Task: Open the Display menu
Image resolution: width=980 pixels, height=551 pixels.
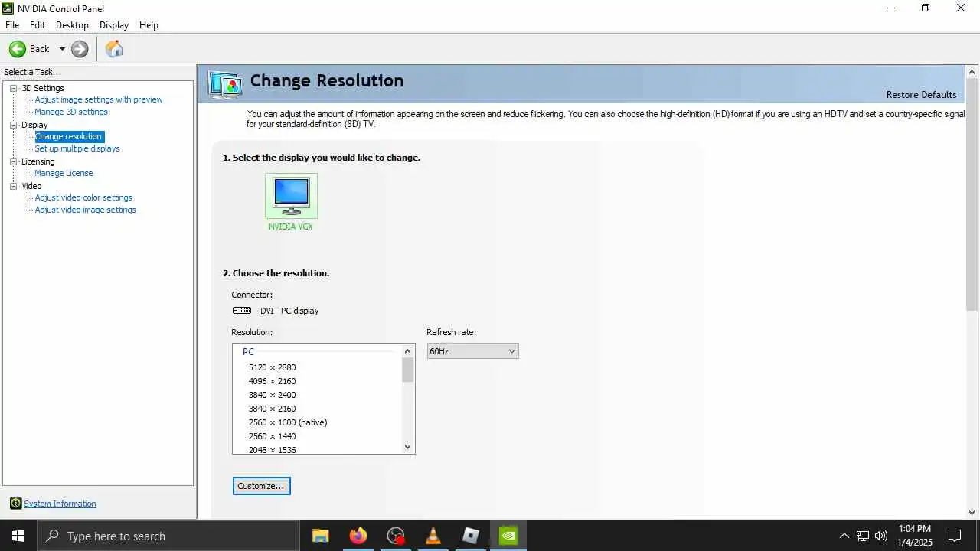Action: 114,25
